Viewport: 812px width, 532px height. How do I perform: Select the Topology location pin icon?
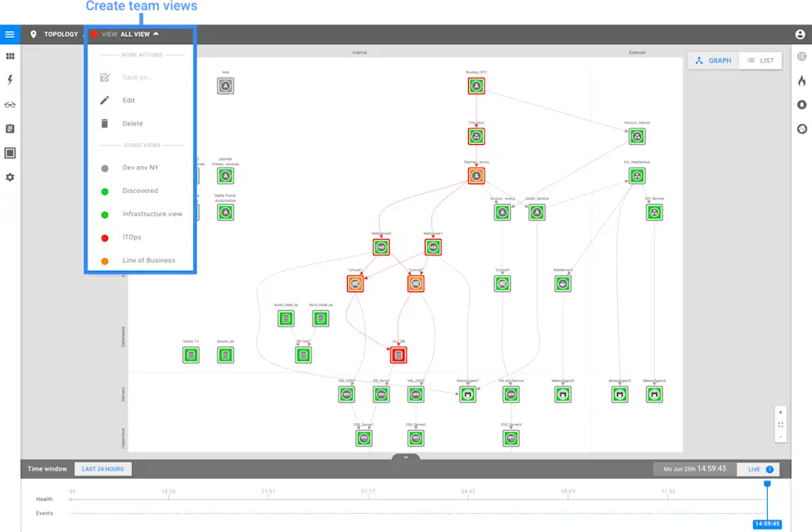click(33, 34)
